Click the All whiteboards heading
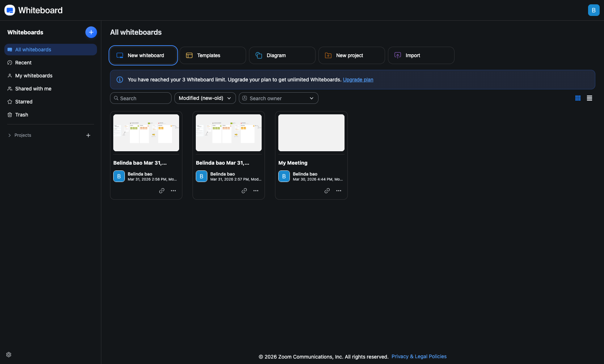This screenshot has width=604, height=364. click(136, 32)
